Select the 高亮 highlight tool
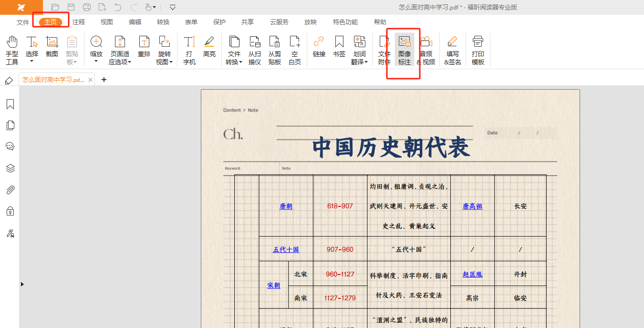The image size is (644, 328). coord(209,47)
